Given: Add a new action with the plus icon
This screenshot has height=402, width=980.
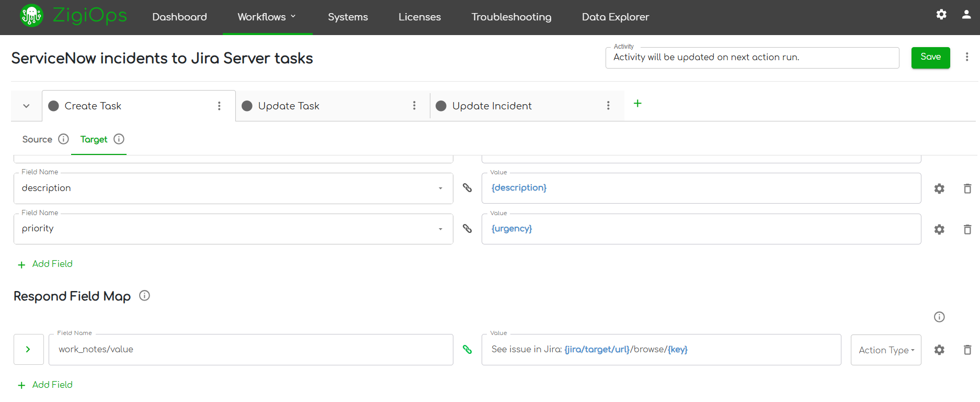Looking at the screenshot, I should [637, 104].
